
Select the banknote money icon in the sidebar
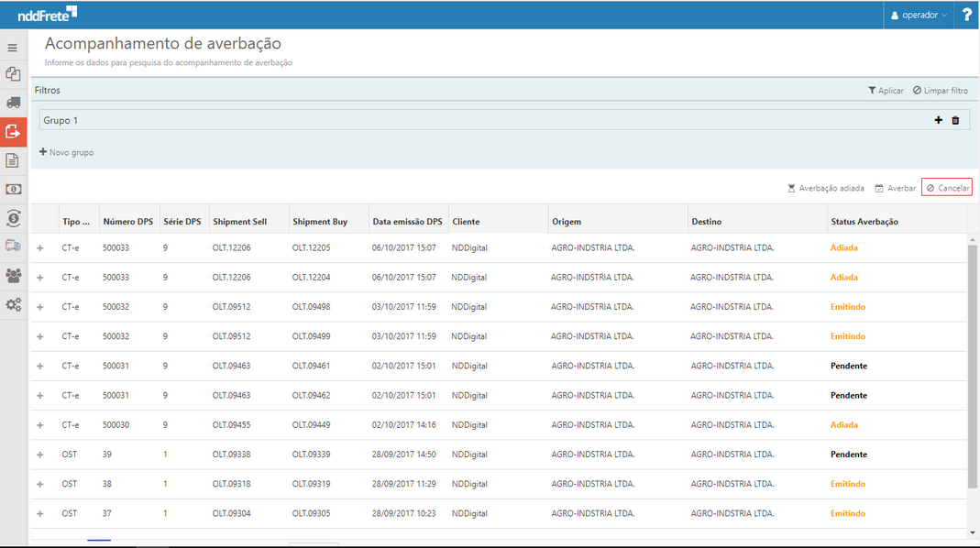pyautogui.click(x=13, y=189)
